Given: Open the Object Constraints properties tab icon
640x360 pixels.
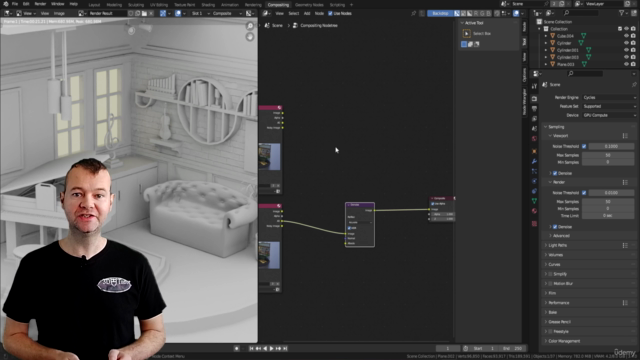Looking at the screenshot, I should click(x=534, y=191).
